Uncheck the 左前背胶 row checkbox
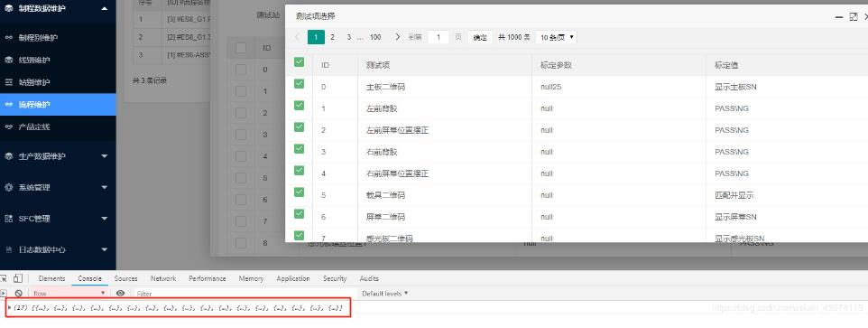Image resolution: width=868 pixels, height=328 pixels. [x=299, y=106]
